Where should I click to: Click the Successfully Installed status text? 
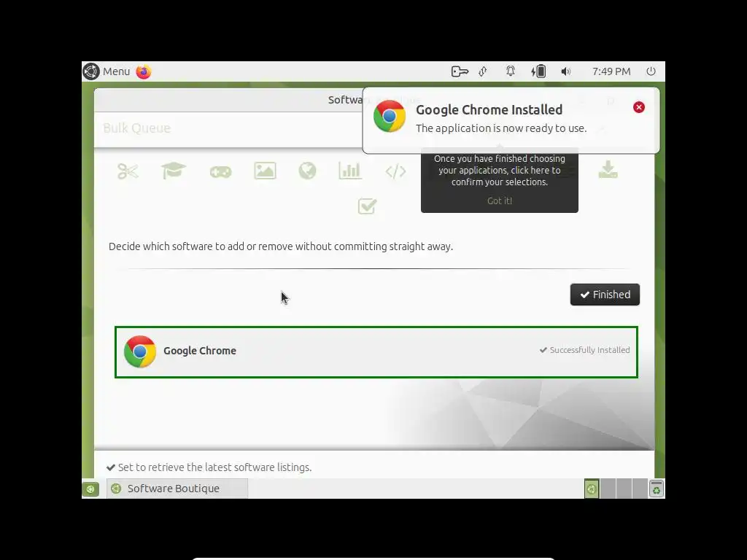point(584,350)
